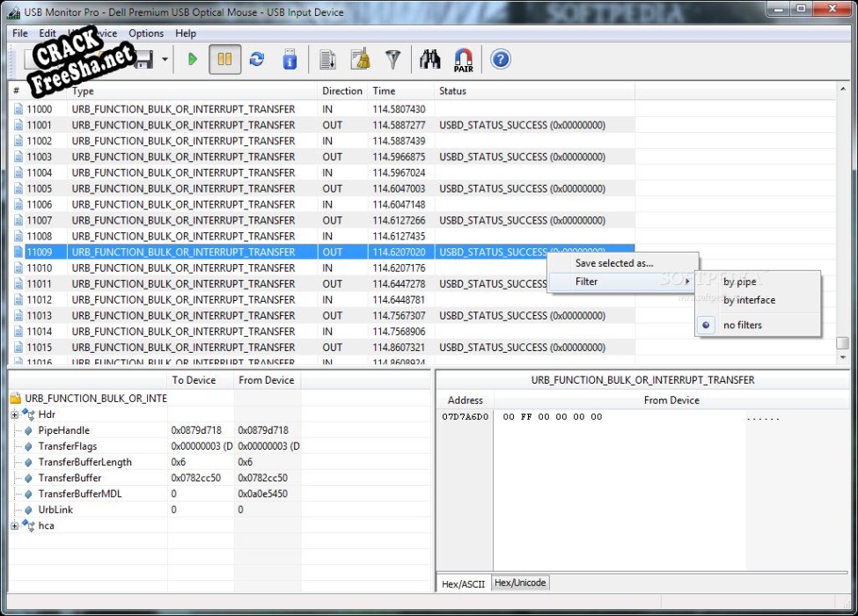Click the magnet PAIR icon
The height and width of the screenshot is (616, 858).
tap(463, 60)
